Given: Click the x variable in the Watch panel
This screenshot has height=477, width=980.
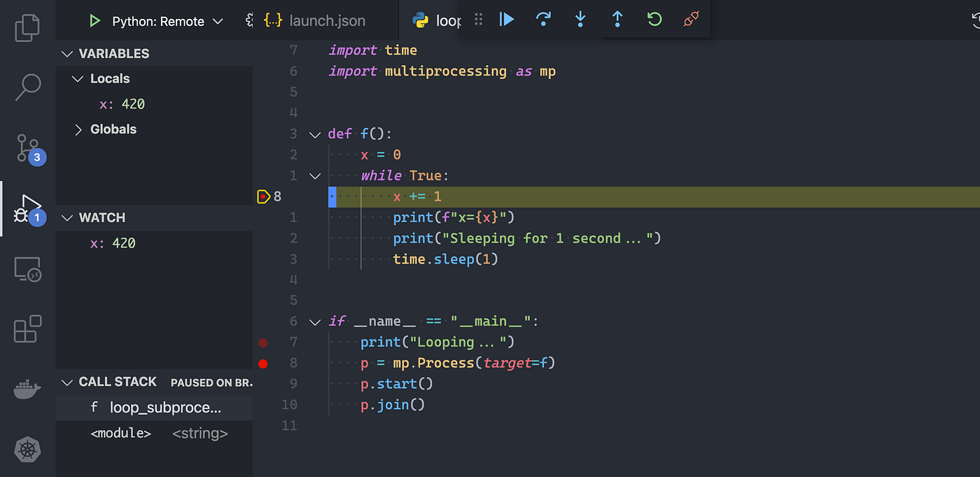Looking at the screenshot, I should pyautogui.click(x=113, y=243).
